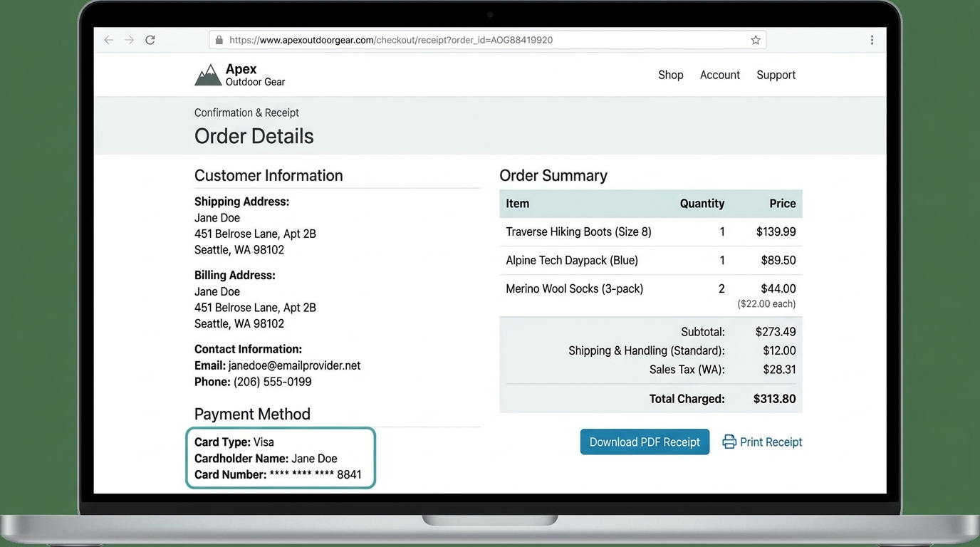Click the $139.99 price
Screen dimensions: 980x547
tap(776, 232)
